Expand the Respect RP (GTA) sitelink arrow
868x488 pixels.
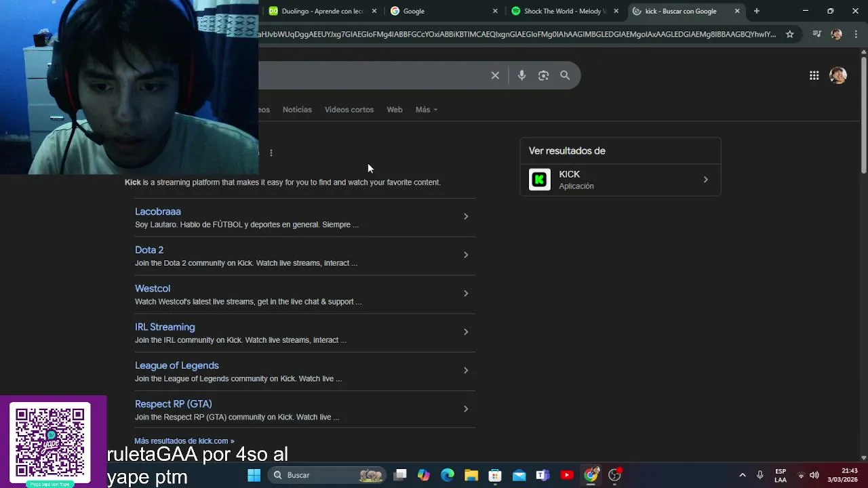466,409
